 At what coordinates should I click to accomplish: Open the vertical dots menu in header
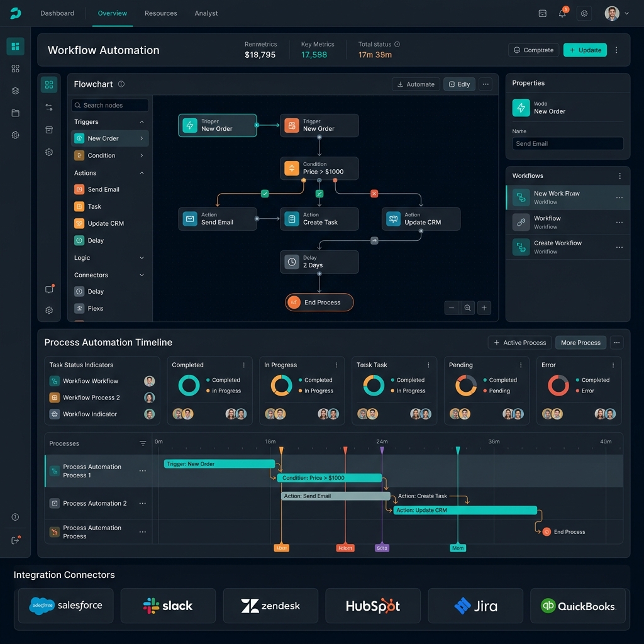coord(616,50)
